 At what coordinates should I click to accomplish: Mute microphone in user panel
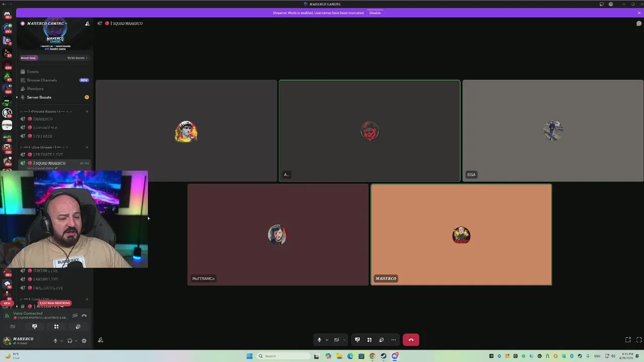(55, 341)
